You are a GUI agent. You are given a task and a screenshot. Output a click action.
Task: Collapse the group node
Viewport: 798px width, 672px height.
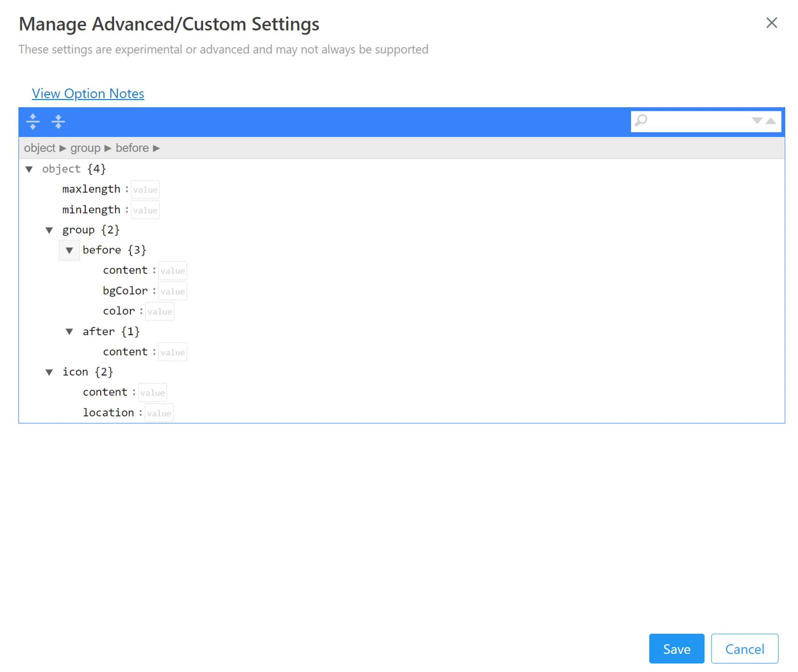[x=49, y=230]
